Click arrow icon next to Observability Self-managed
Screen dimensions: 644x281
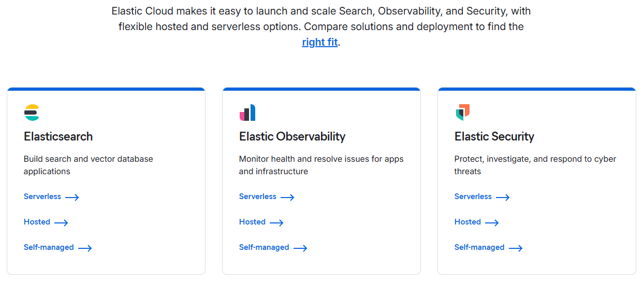click(300, 248)
